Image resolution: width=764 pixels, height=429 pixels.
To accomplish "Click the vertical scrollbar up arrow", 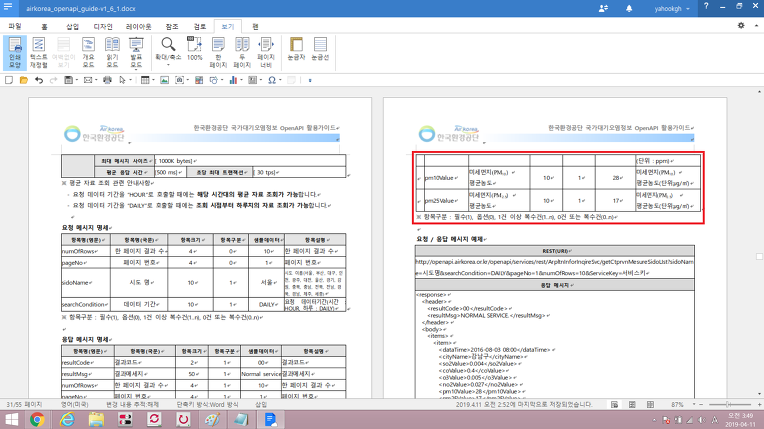I will pos(759,92).
